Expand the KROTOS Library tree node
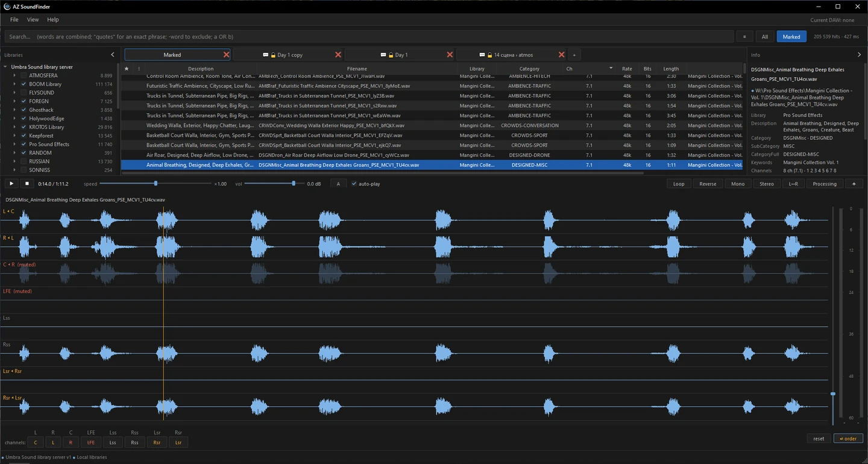Screen dimensions: 868x464 tap(14, 127)
